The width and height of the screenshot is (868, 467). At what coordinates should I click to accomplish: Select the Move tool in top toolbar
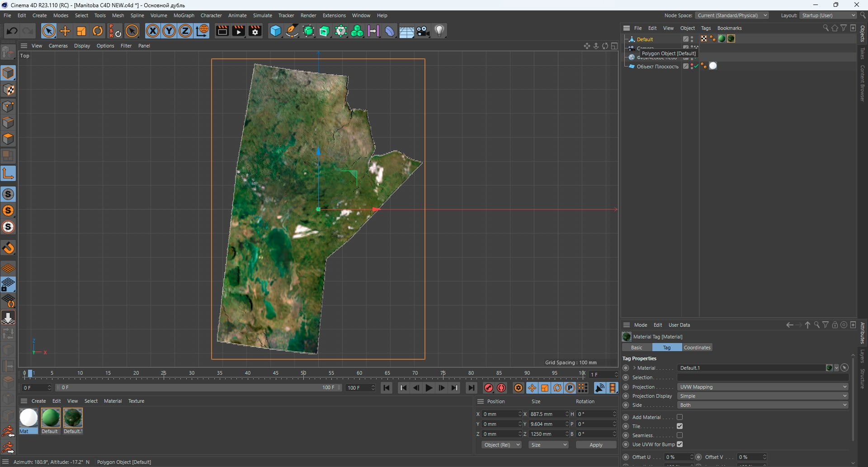coord(65,31)
